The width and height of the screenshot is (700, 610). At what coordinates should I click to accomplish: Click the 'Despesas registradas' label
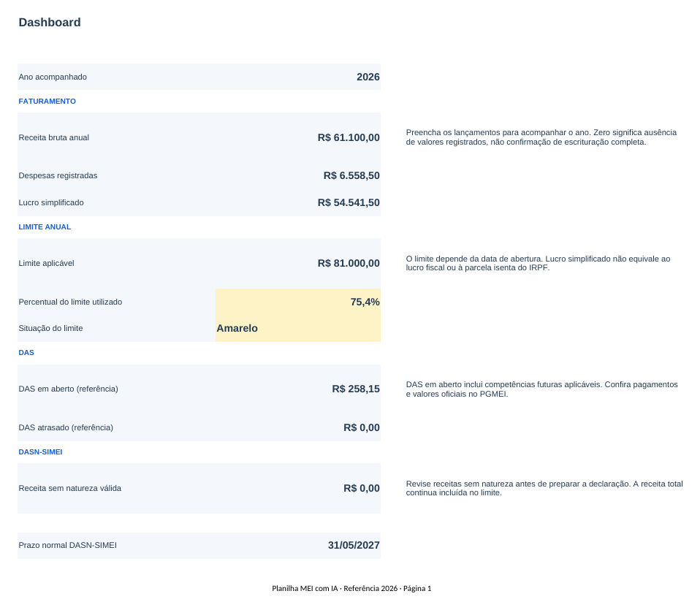(58, 175)
